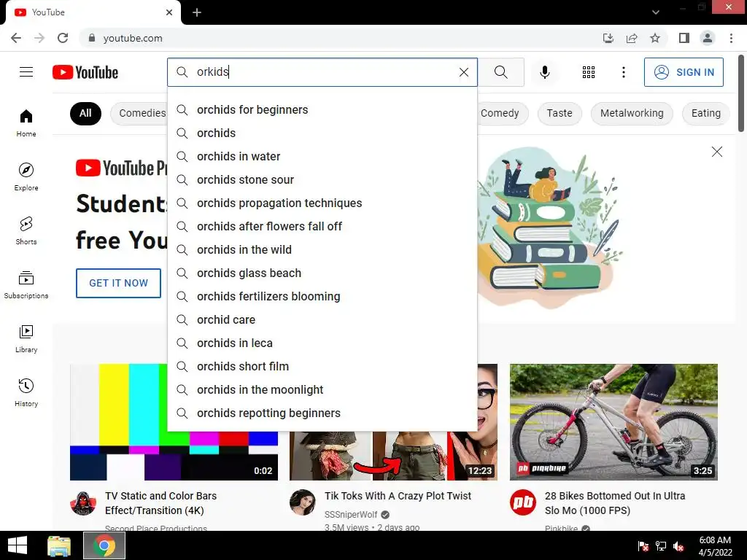This screenshot has width=747, height=560.
Task: Select the All filter chip
Action: [85, 113]
